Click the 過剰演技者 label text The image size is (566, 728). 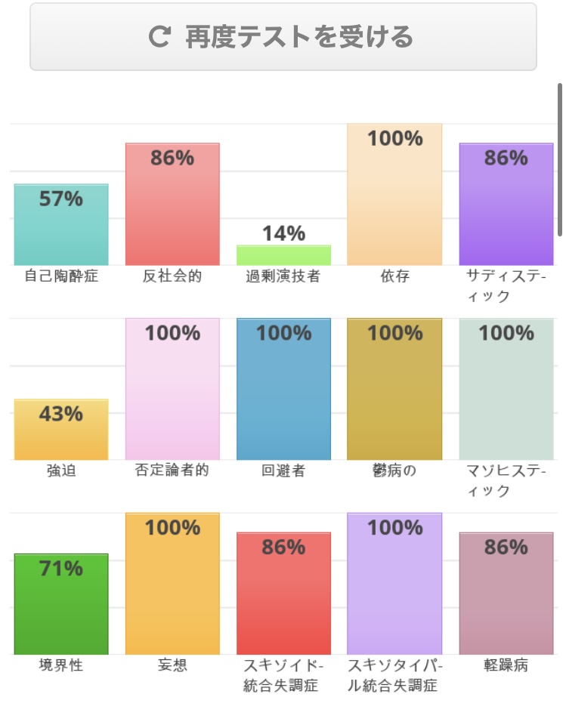point(283,276)
